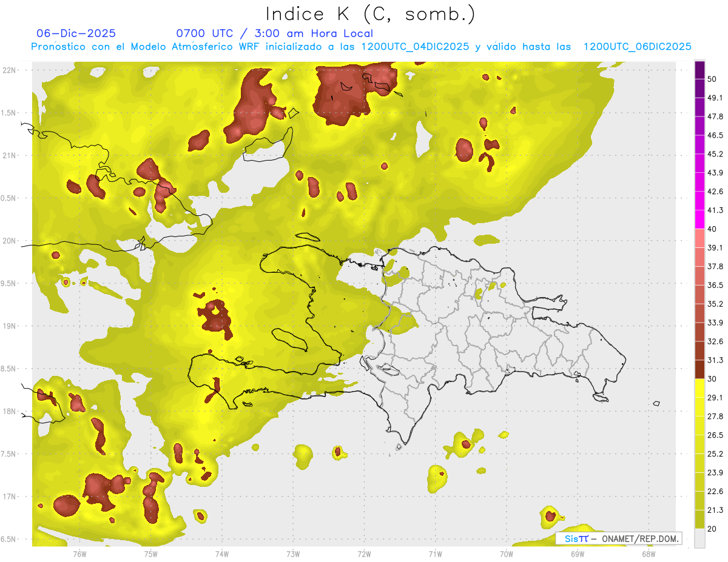This screenshot has width=728, height=562.
Task: Click the '23.9' colorbar label
Action: [x=715, y=473]
